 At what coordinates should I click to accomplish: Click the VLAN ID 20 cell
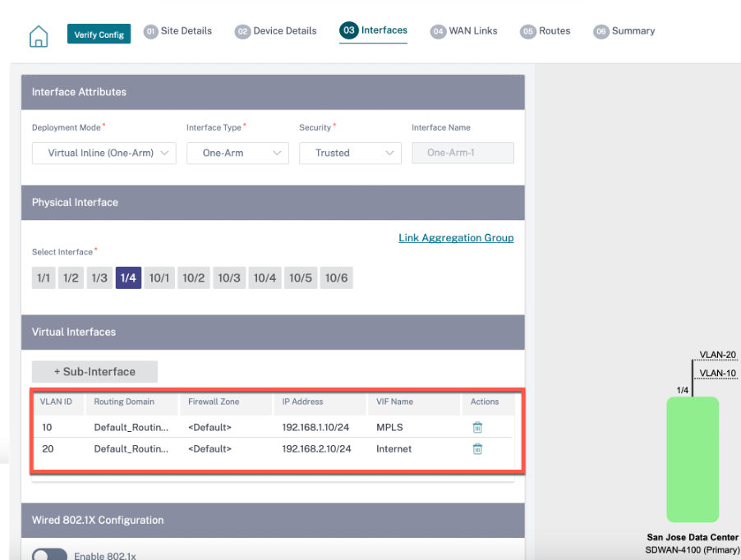[48, 448]
